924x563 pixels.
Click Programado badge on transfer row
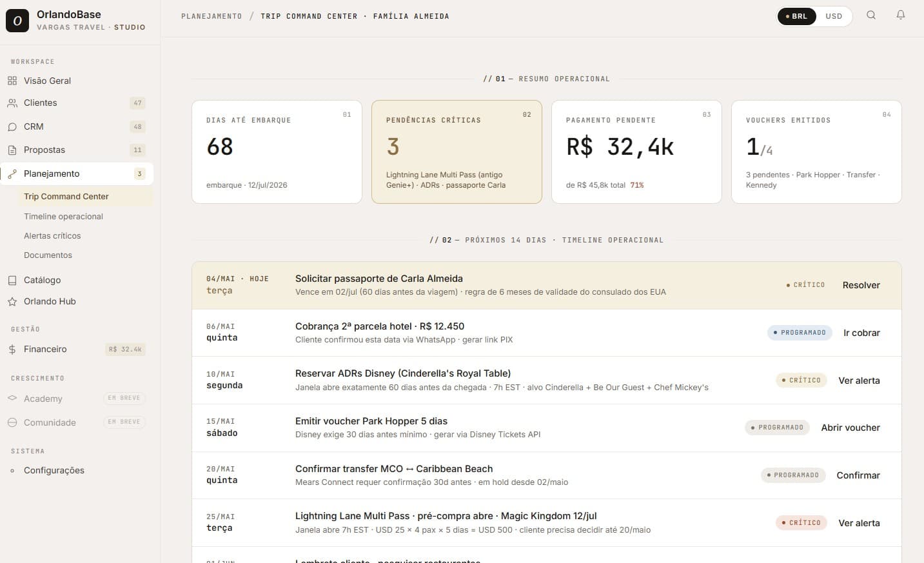[792, 475]
